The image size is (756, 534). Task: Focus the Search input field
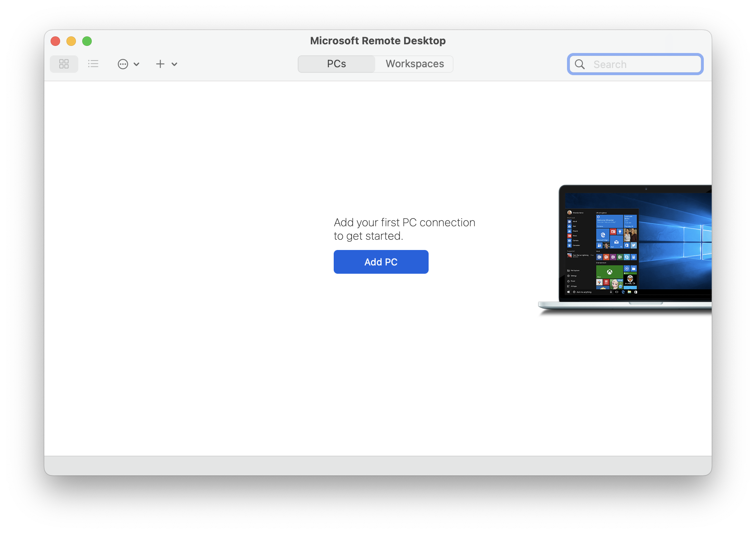tap(635, 64)
